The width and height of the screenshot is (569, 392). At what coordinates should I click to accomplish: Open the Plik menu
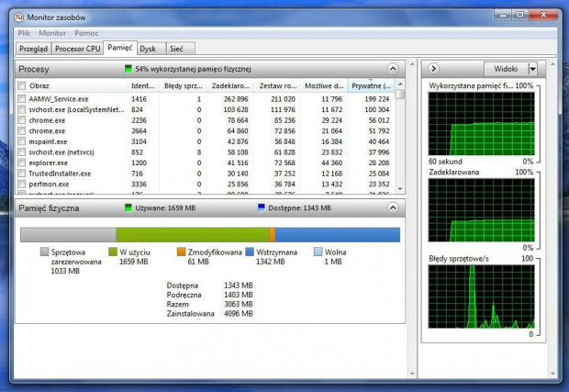click(x=24, y=33)
